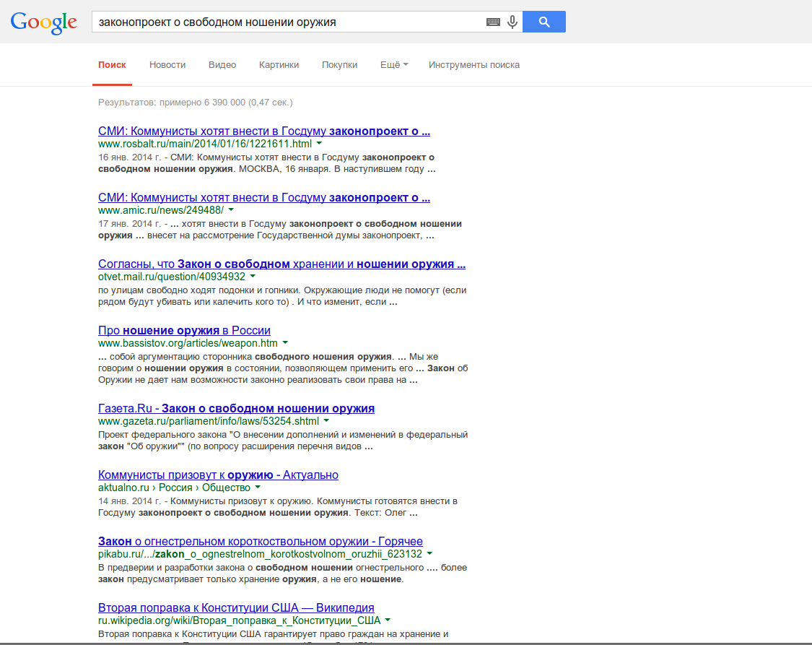The height and width of the screenshot is (645, 812).
Task: Expand arrow next to pikabu.ru URL
Action: point(429,553)
